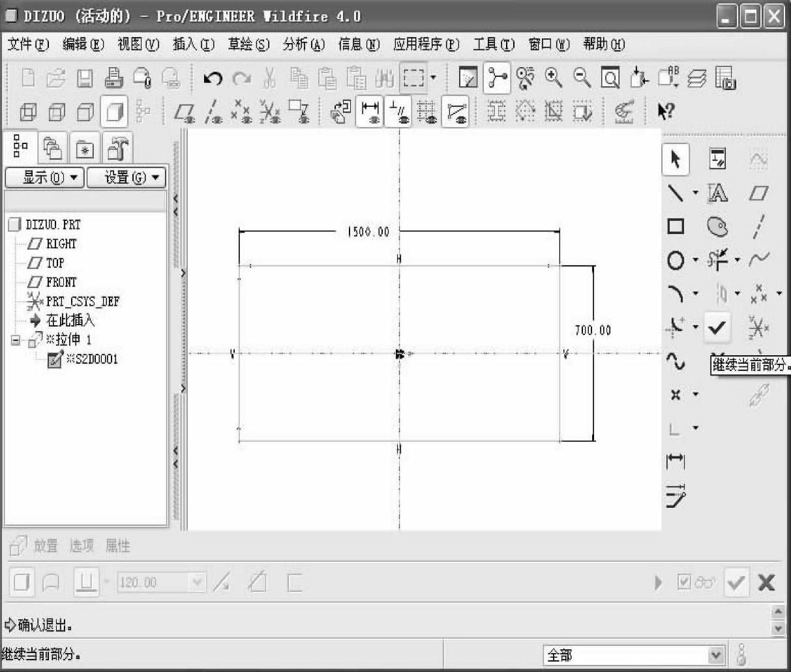Open the 分析(A) menu
The width and height of the screenshot is (791, 672).
(x=304, y=44)
